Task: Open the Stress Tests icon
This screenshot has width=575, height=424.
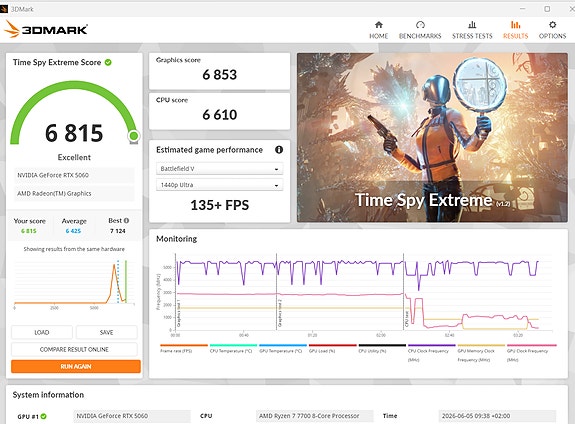Action: 472,25
